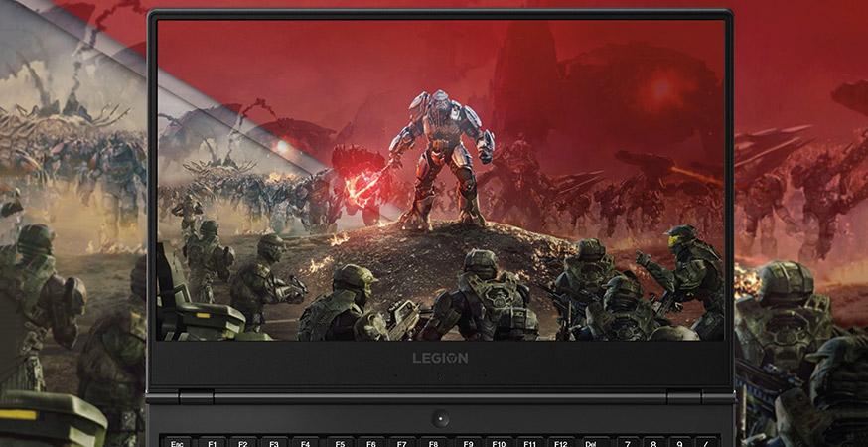Image resolution: width=868 pixels, height=447 pixels.
Task: Click the F2 key
Action: 243,443
